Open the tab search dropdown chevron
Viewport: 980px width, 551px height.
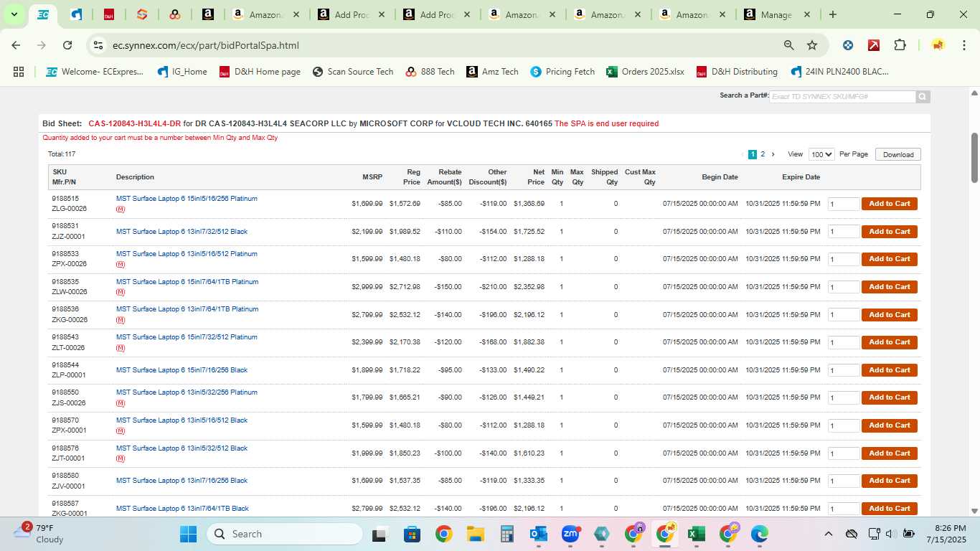pos(14,14)
